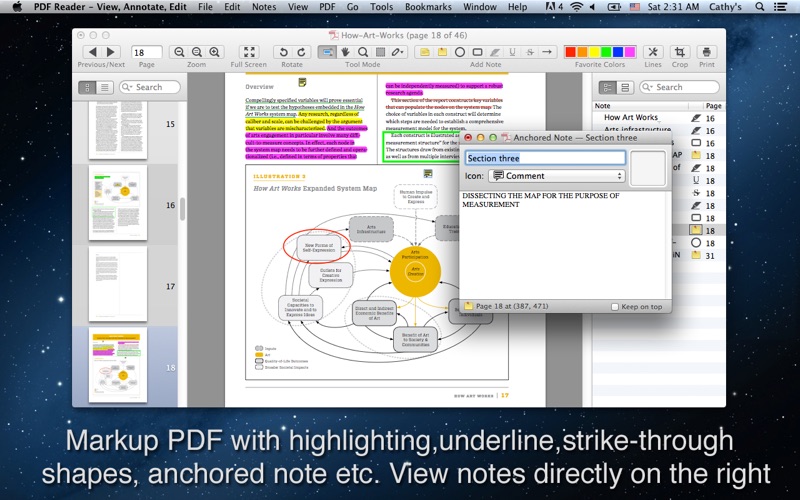
Task: Select the note on page 31
Action: [x=659, y=256]
